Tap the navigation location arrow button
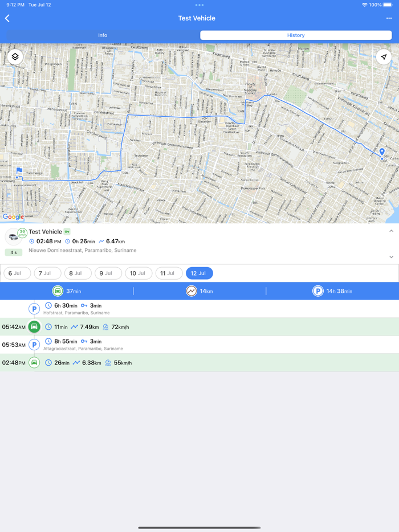399x532 pixels. point(384,56)
